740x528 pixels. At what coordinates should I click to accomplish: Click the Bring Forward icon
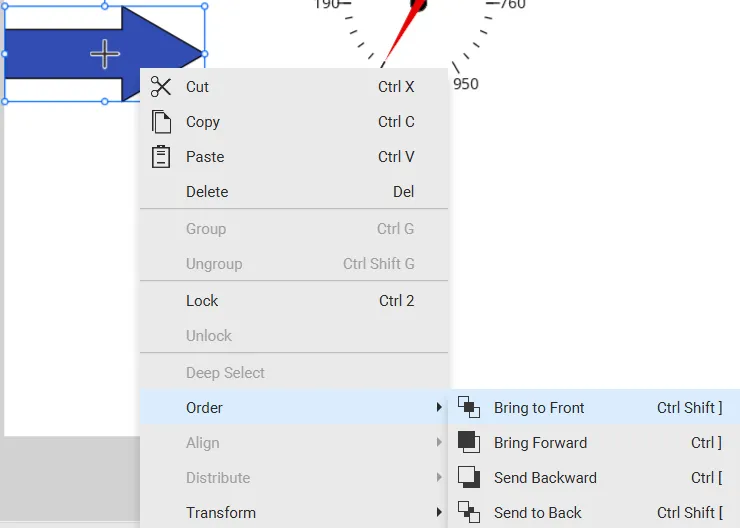(x=469, y=442)
